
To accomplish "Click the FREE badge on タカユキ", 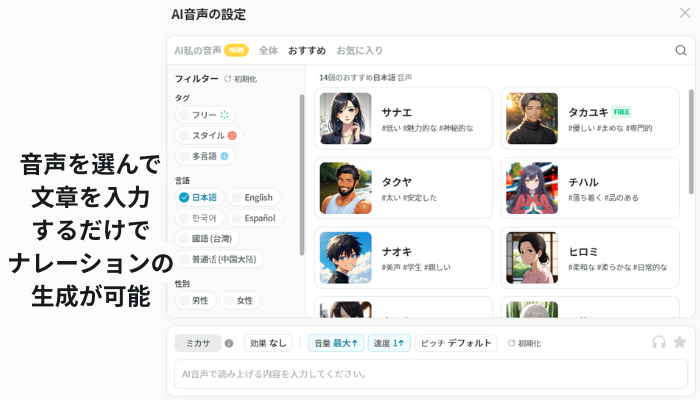I will (621, 112).
